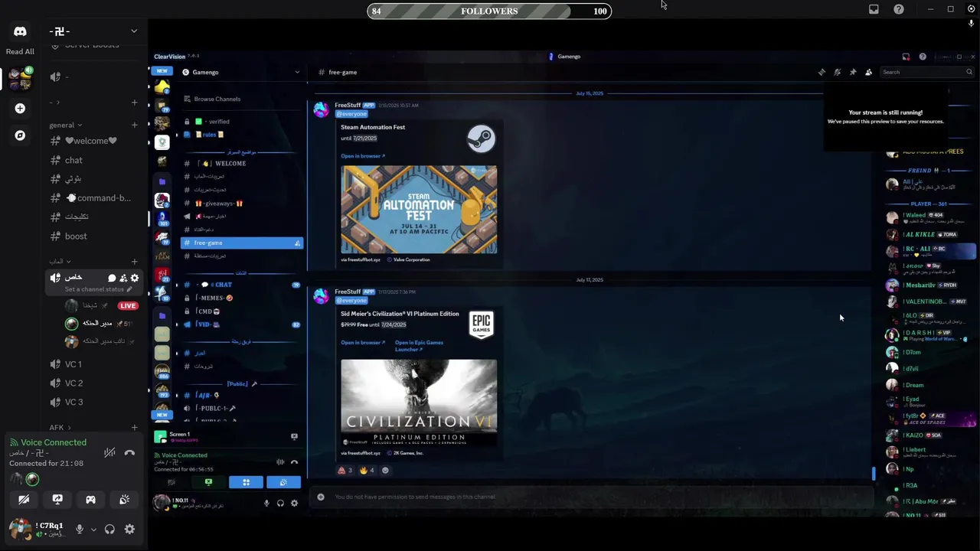This screenshot has width=980, height=551.
Task: Open the Help icon beside the Inbox
Action: (899, 9)
